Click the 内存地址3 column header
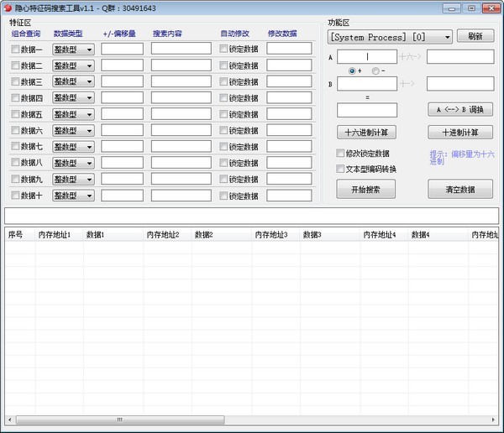The image size is (504, 433). 276,235
